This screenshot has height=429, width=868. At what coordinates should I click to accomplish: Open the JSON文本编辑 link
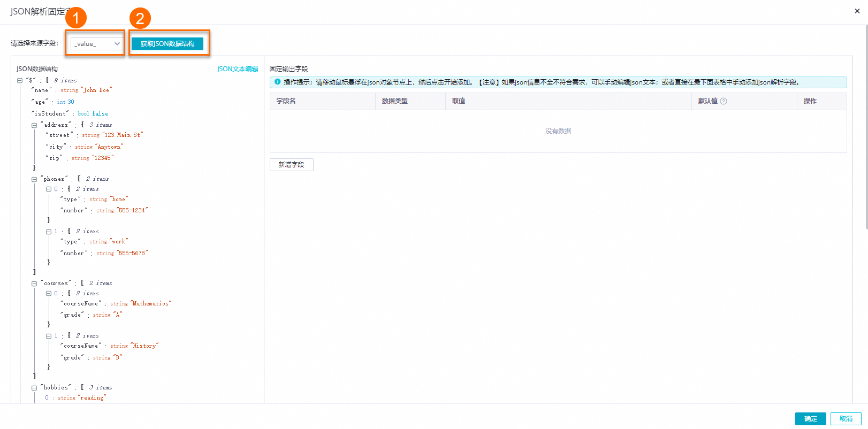click(238, 69)
